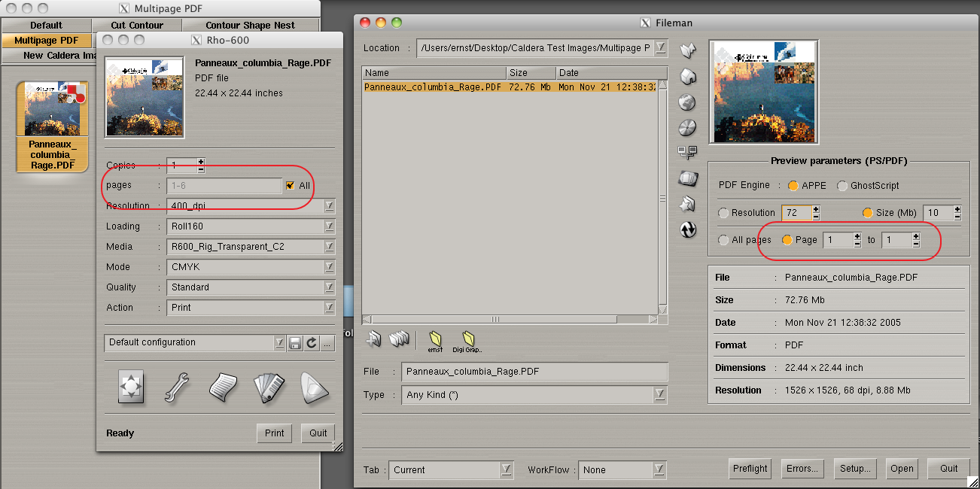Uncheck the All pages checkbox
Screen dimensions: 980x489
pos(290,185)
